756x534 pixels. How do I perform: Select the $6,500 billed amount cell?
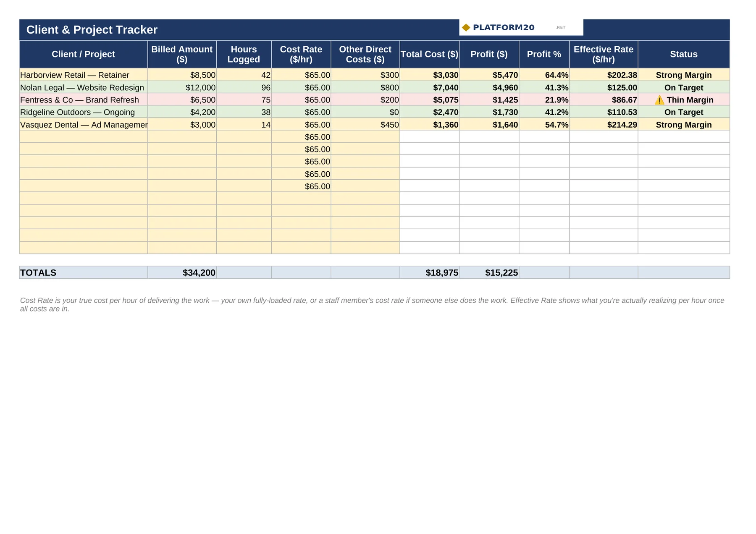point(182,99)
